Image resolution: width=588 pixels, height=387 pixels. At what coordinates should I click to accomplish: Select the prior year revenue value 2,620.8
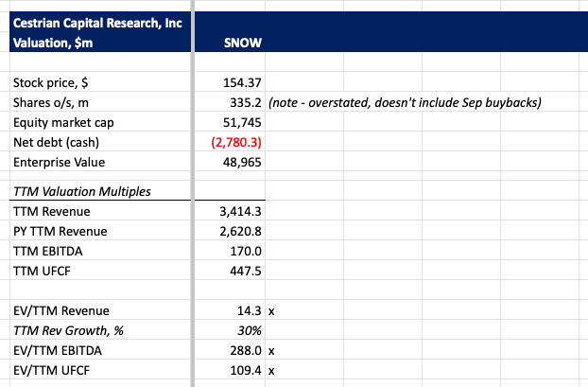[x=240, y=231]
